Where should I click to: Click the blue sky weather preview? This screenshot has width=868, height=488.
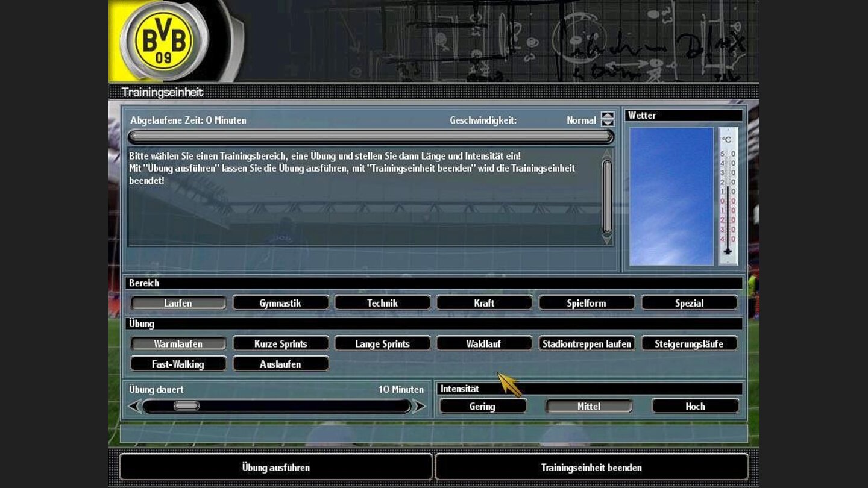tap(671, 196)
